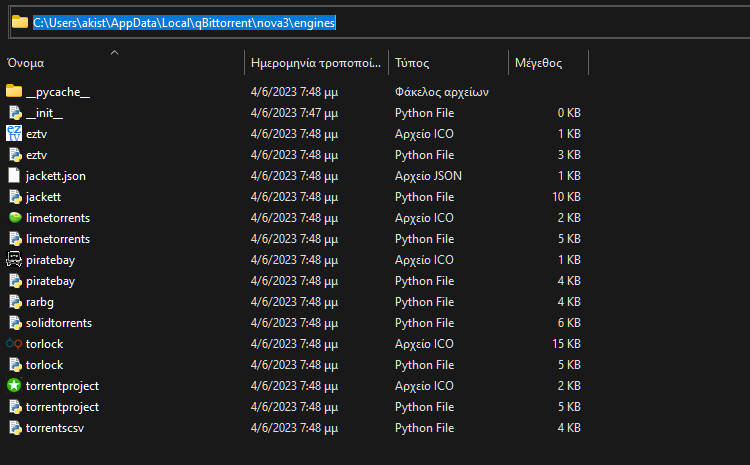750x465 pixels.
Task: Click the torrentproject green star ICO icon
Action: pos(14,385)
